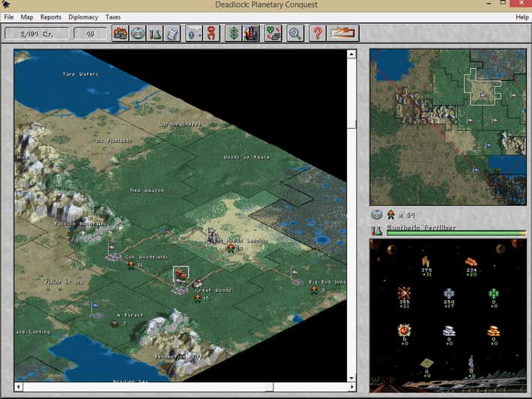This screenshot has height=399, width=532.
Task: Click the Great Woods territory label
Action: coord(214,290)
